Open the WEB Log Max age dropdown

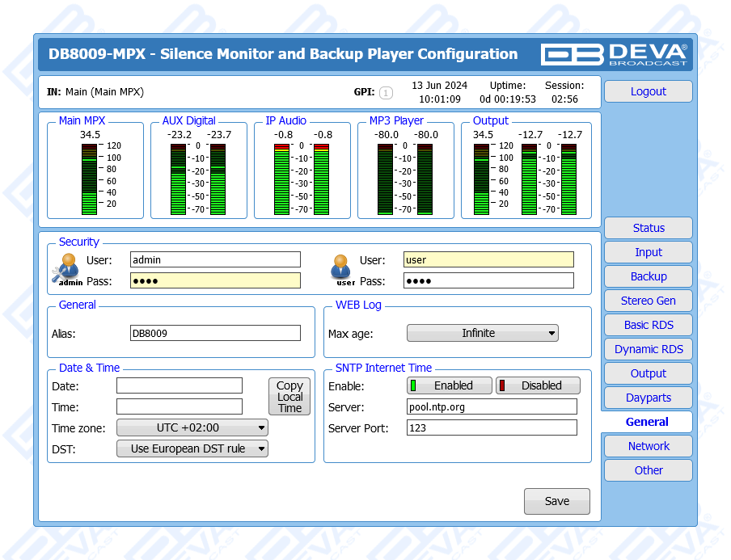pyautogui.click(x=482, y=333)
